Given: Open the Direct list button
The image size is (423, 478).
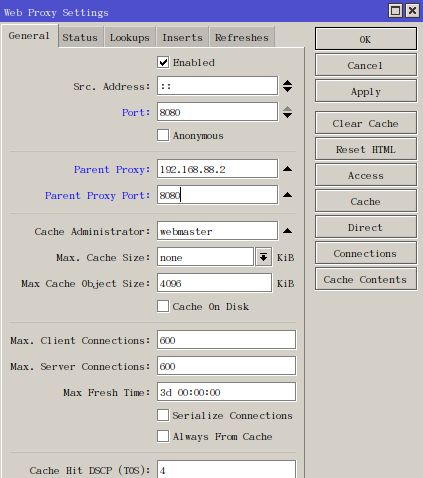Looking at the screenshot, I should pyautogui.click(x=366, y=227).
